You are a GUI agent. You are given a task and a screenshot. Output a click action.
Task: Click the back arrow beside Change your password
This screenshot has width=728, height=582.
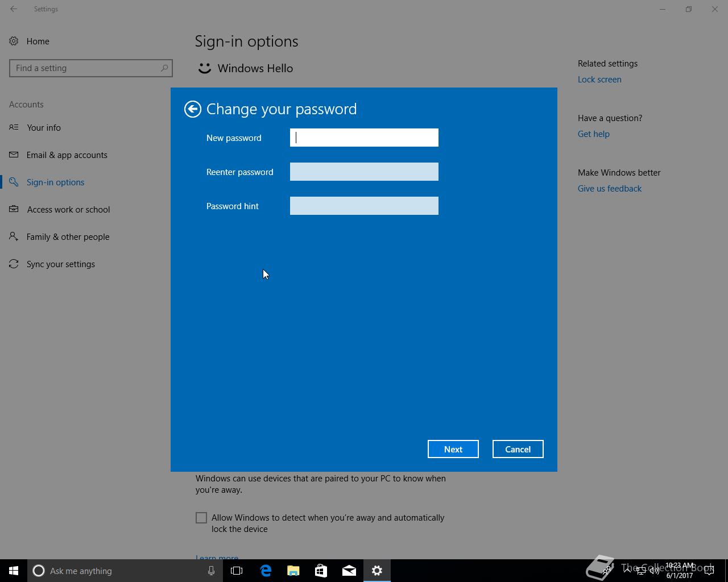pyautogui.click(x=193, y=109)
